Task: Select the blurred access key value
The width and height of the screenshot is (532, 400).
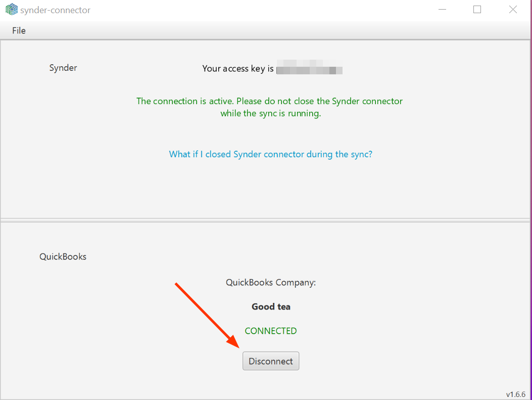Action: [x=309, y=67]
